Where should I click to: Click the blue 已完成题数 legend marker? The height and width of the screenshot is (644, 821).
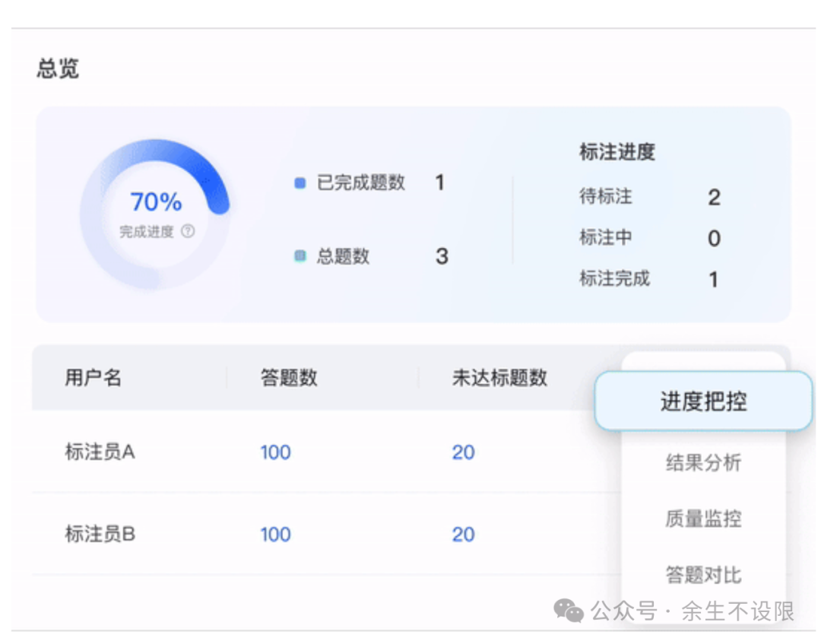(300, 183)
